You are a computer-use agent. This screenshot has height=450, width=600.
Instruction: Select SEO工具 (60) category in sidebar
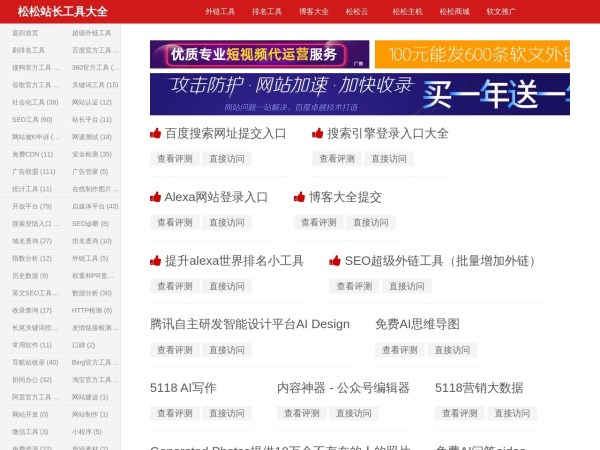tap(32, 119)
